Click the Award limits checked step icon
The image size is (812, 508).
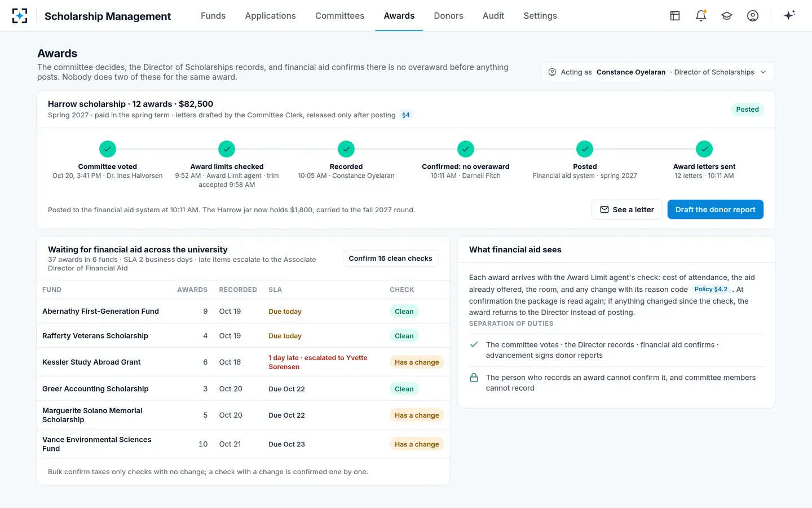tap(227, 149)
